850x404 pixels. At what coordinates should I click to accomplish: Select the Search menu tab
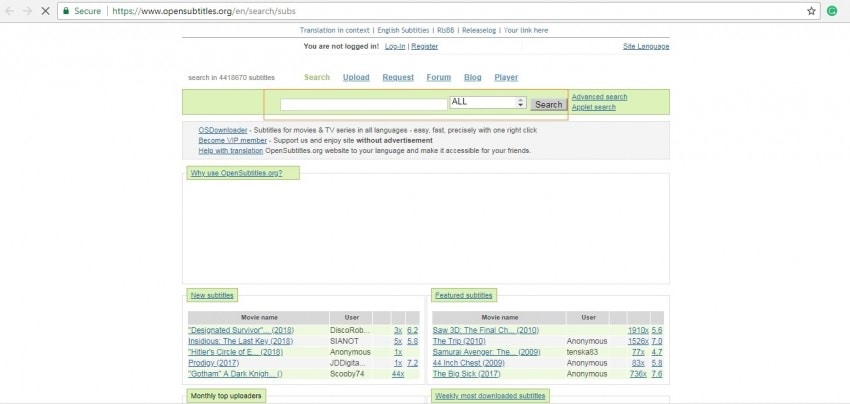coord(317,78)
